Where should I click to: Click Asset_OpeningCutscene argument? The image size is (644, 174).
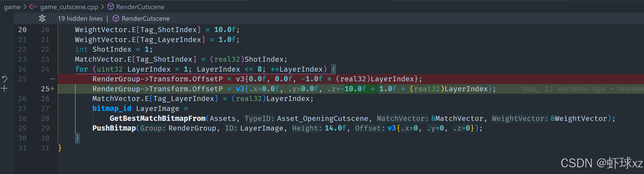tap(323, 118)
